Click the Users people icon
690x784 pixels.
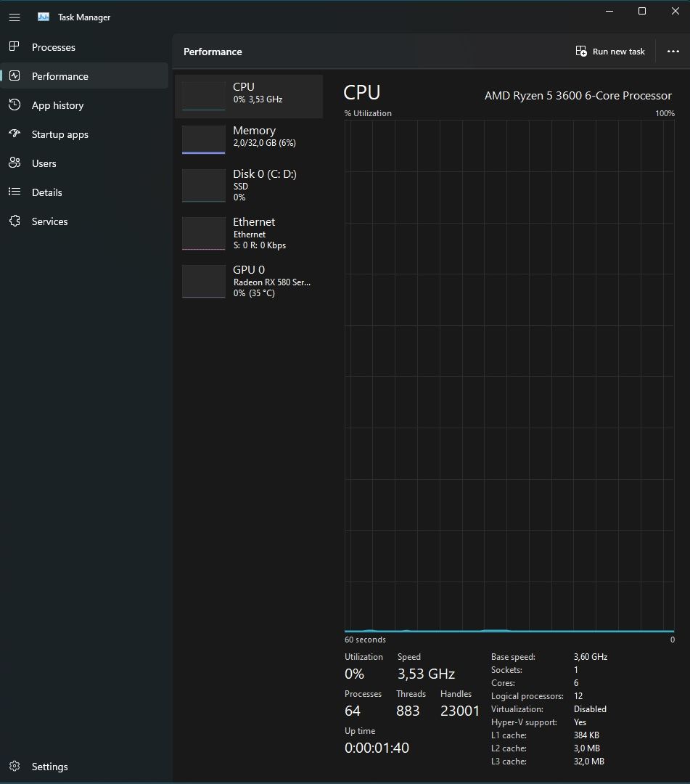tap(15, 163)
